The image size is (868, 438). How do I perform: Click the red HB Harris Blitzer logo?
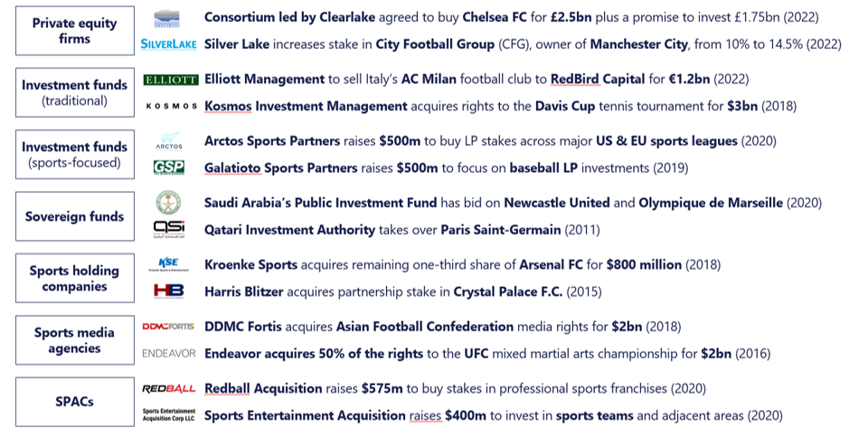coord(169,291)
